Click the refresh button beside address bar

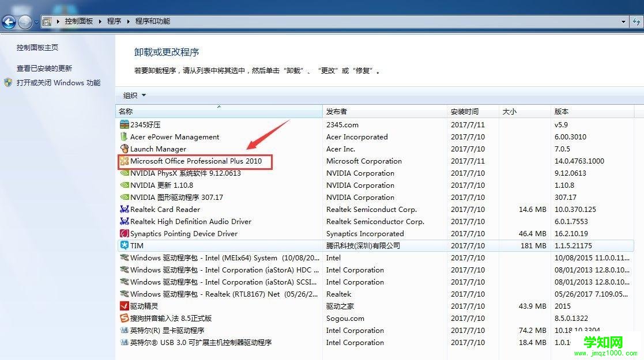(x=637, y=21)
